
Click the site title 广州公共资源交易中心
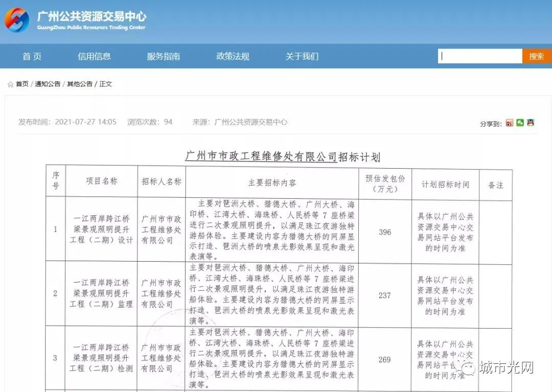click(x=91, y=16)
